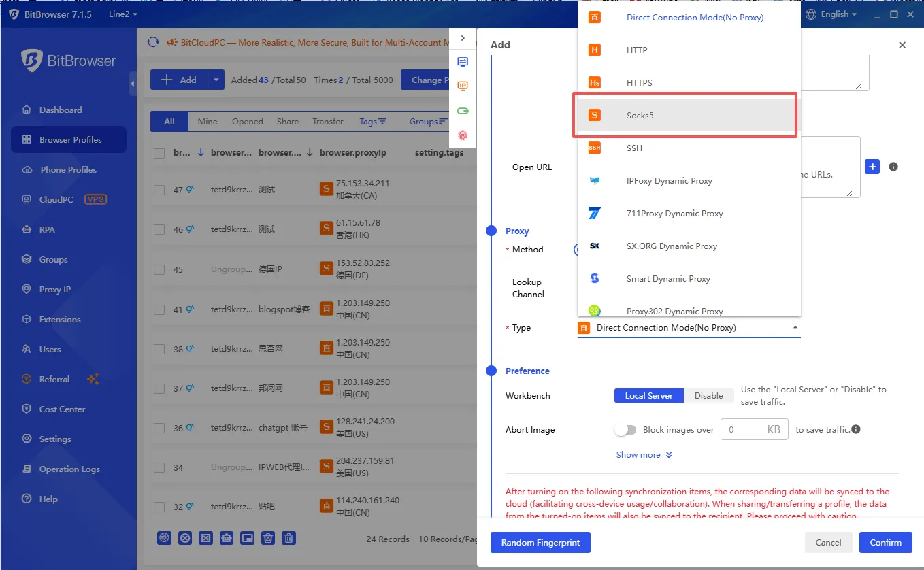Click the green toggle shortcut icon in side strip
Viewport: 924px width, 570px height.
(463, 111)
